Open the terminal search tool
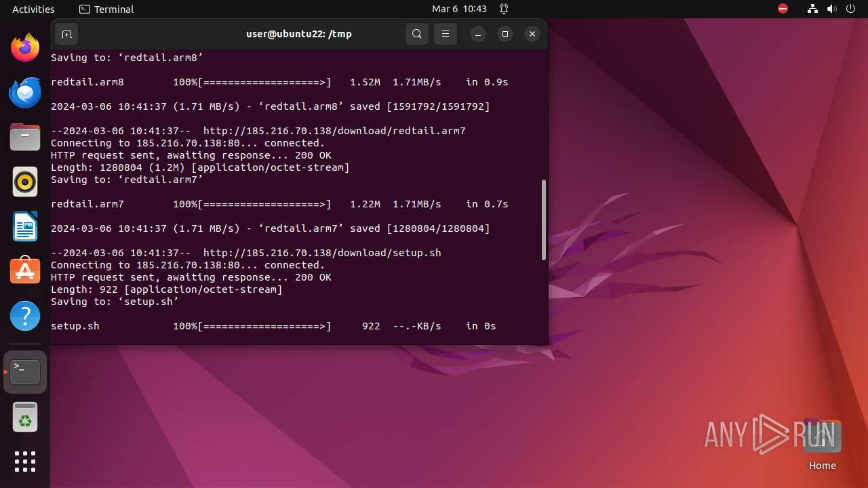This screenshot has width=868, height=488. pos(417,34)
